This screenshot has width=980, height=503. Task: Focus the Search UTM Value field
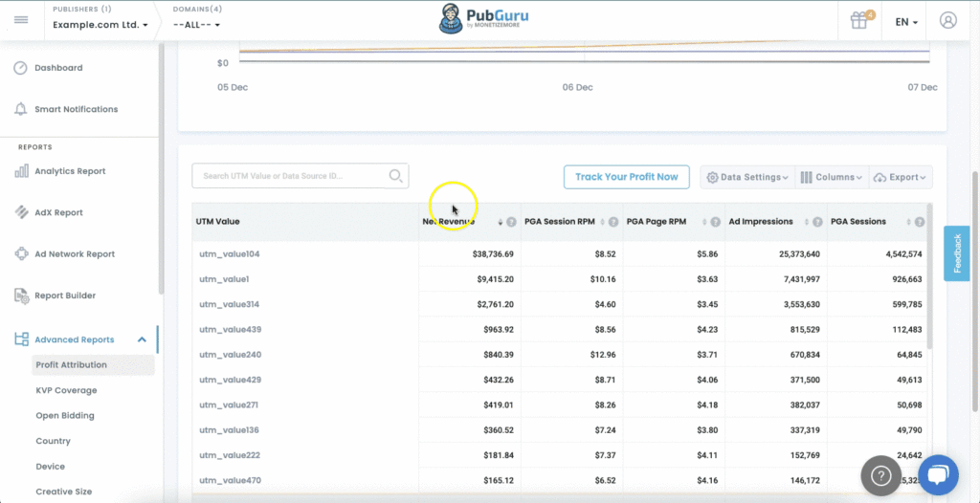point(292,176)
